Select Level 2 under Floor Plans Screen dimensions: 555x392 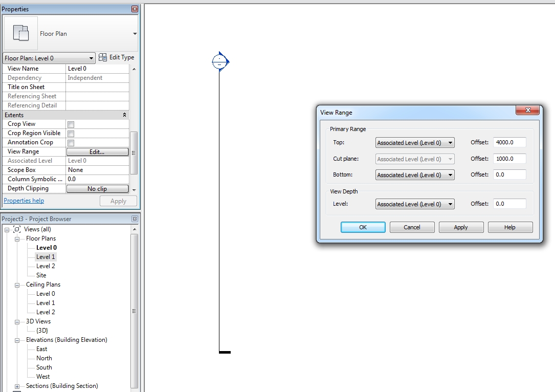46,266
